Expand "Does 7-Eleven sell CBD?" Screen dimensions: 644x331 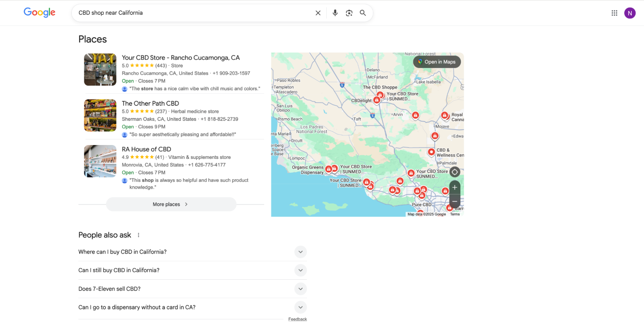coord(300,289)
